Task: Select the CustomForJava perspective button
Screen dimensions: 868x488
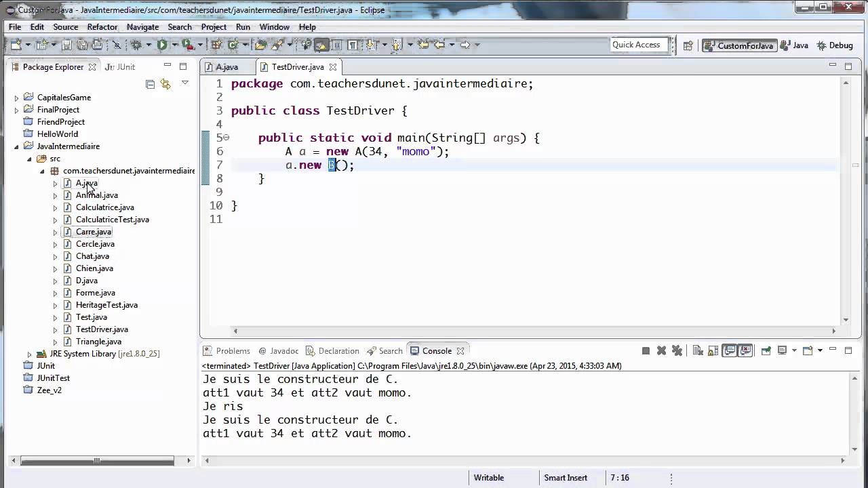Action: click(738, 45)
